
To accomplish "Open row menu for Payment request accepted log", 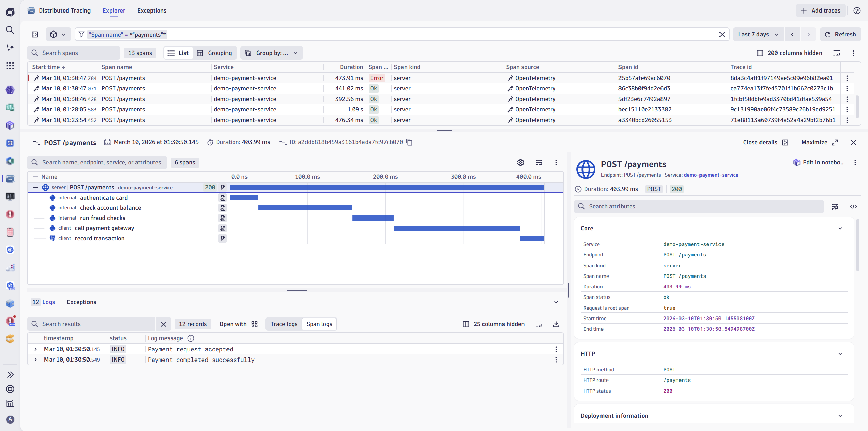I will point(556,349).
